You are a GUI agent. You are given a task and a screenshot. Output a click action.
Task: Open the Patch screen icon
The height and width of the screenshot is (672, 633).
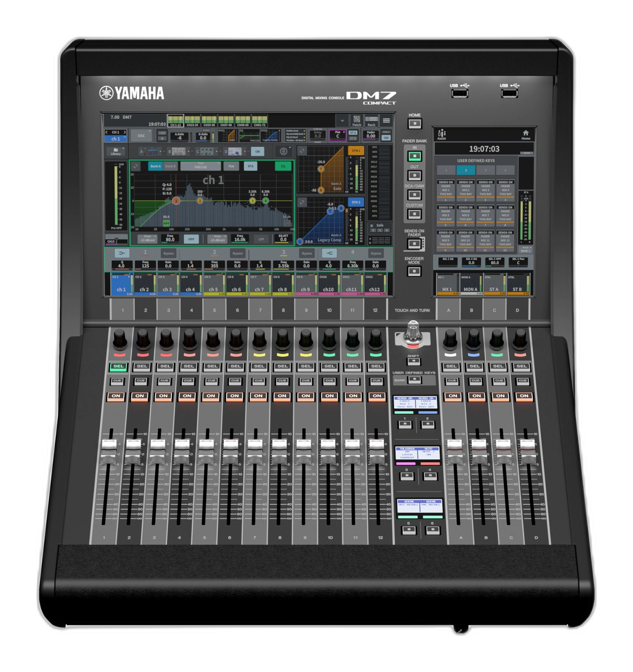[x=356, y=120]
